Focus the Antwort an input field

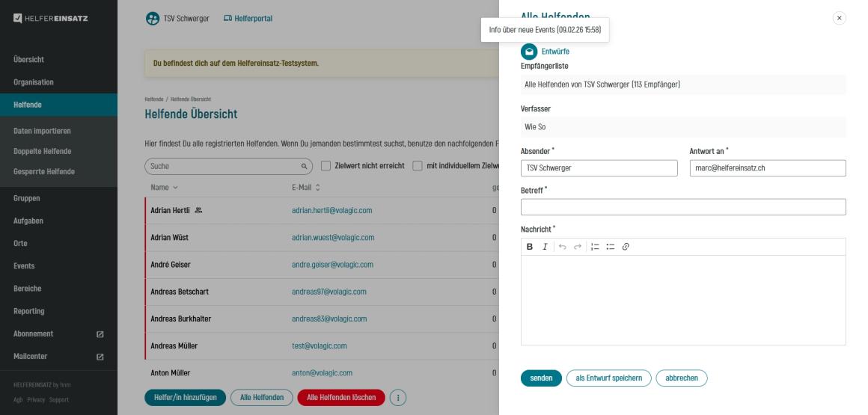[768, 168]
